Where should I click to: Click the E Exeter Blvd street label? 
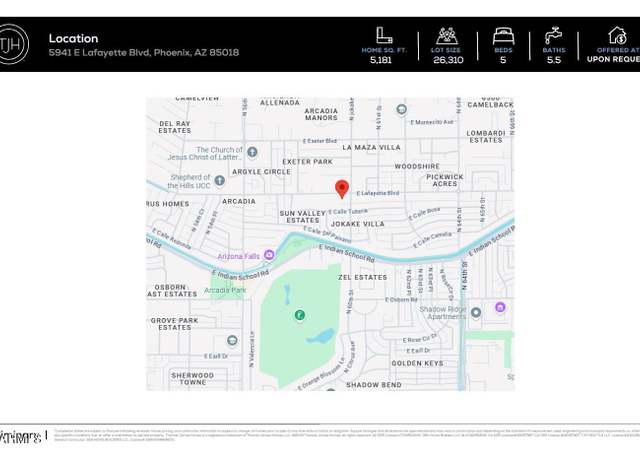[320, 141]
